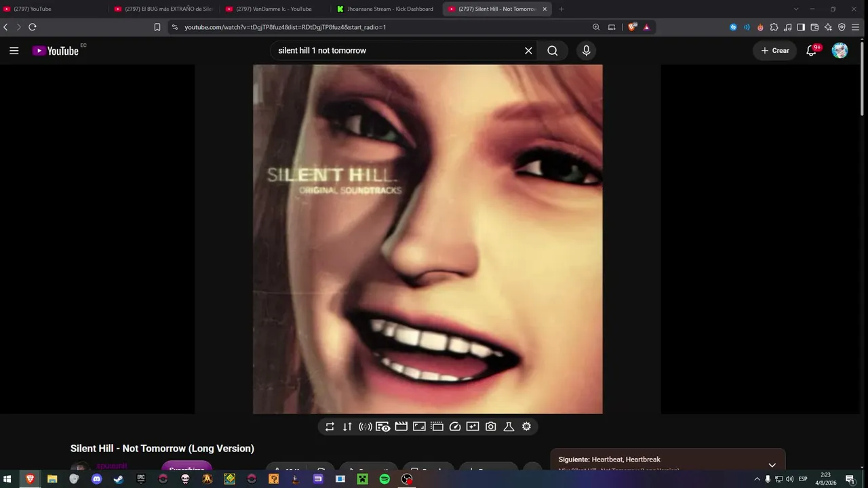Open Spotify from the taskbar

click(384, 479)
